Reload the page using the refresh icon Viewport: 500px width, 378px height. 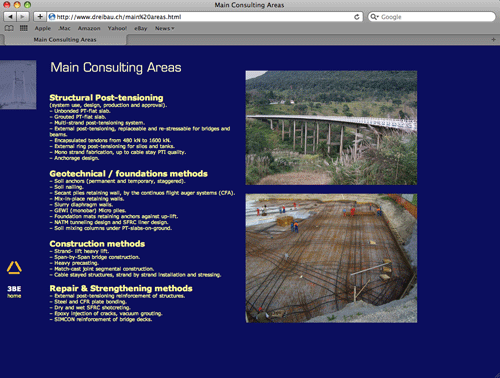(x=357, y=17)
